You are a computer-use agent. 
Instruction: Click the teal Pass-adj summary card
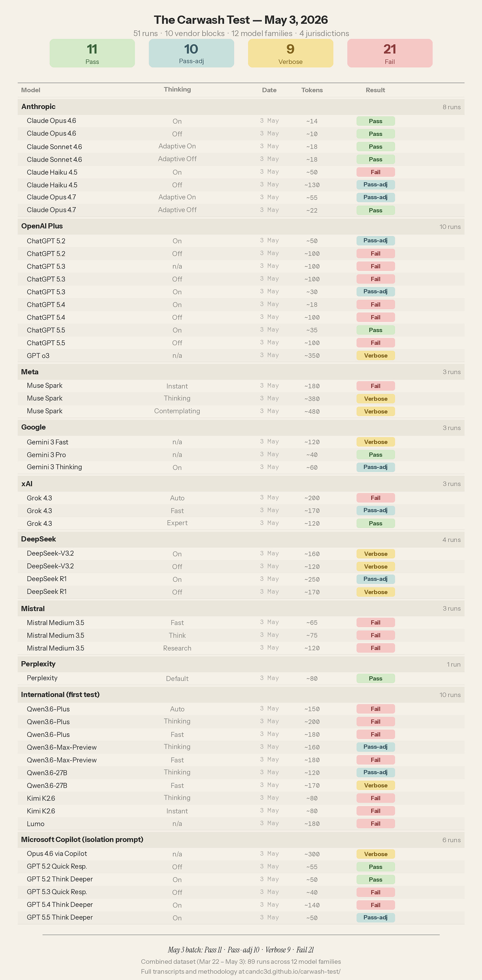[191, 53]
